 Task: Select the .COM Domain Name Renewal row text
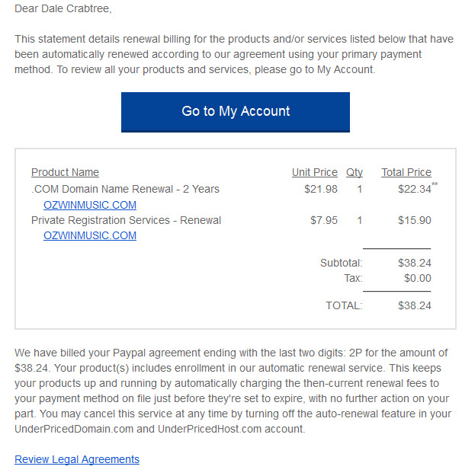pyautogui.click(x=125, y=189)
